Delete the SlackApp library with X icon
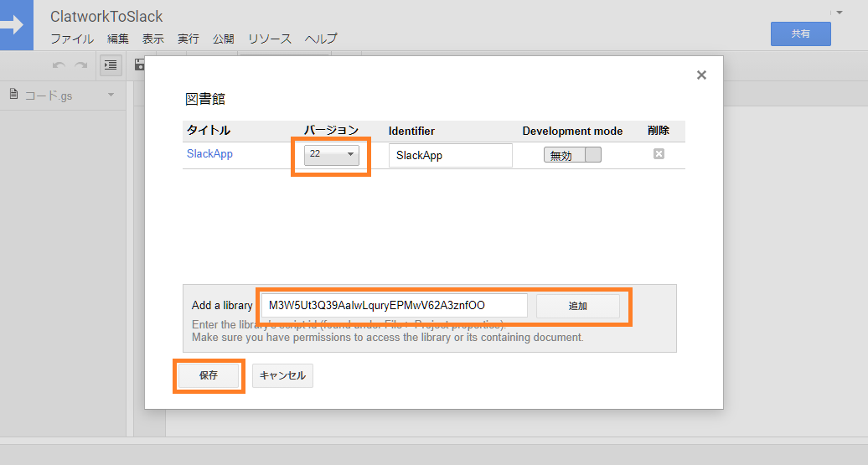The height and width of the screenshot is (465, 868). point(659,154)
